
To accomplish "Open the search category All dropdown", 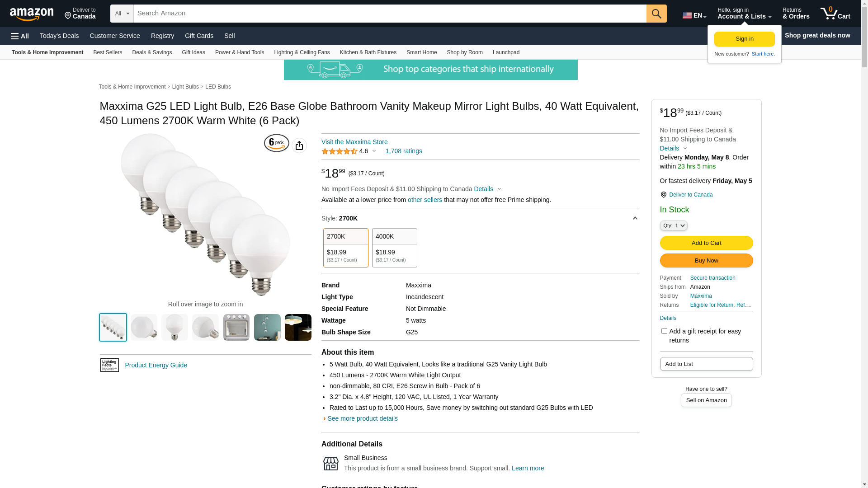I will pyautogui.click(x=122, y=14).
